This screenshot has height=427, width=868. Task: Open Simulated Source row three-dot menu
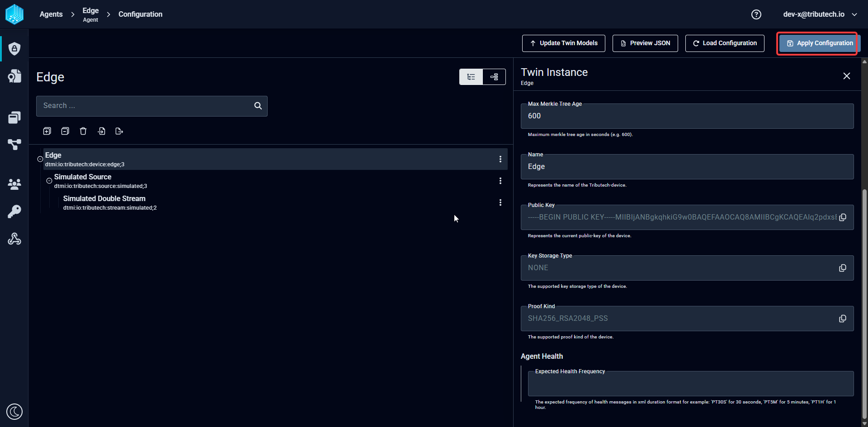(x=500, y=181)
